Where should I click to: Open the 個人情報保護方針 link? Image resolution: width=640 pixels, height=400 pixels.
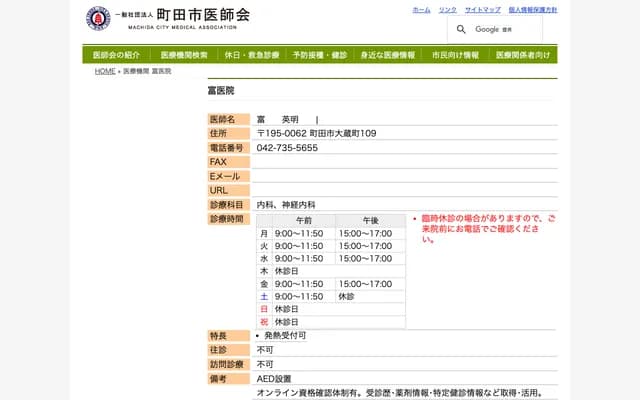coord(532,9)
